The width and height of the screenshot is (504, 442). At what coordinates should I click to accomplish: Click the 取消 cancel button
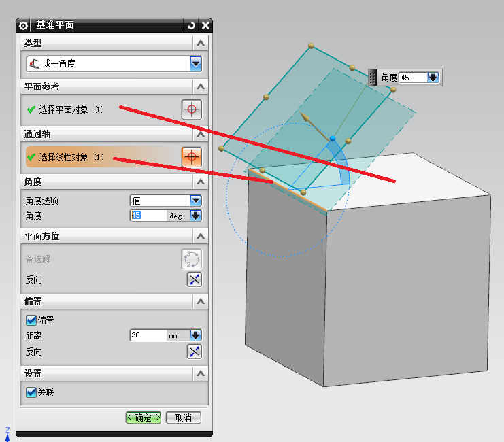click(184, 418)
